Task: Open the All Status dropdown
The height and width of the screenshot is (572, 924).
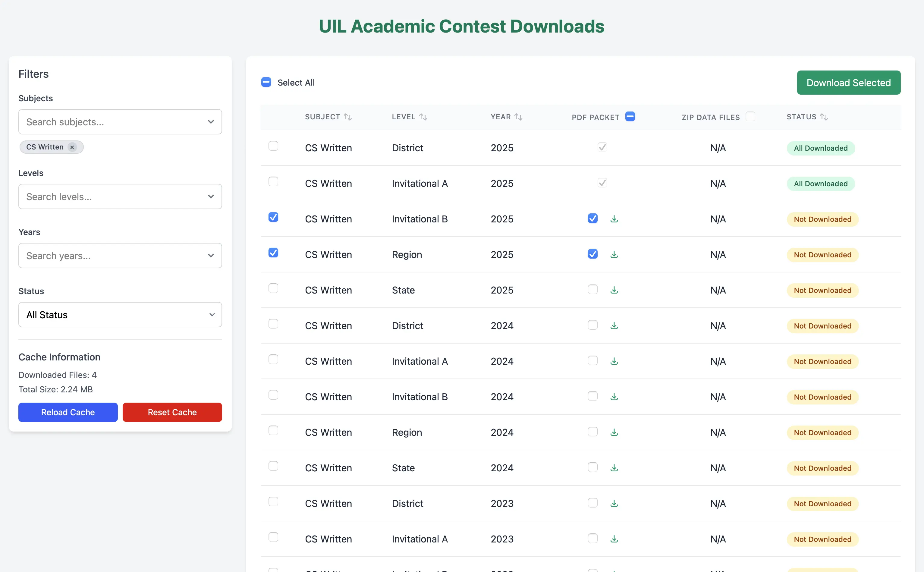Action: (x=120, y=314)
